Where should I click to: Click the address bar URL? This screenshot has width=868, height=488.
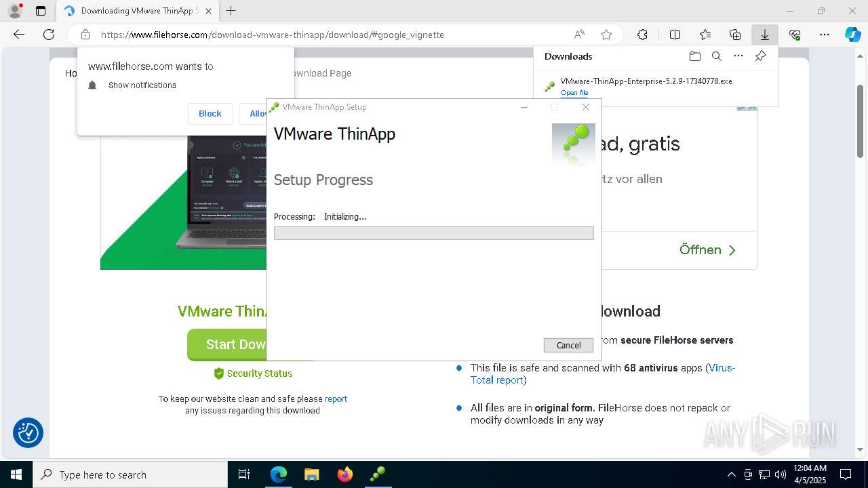273,35
